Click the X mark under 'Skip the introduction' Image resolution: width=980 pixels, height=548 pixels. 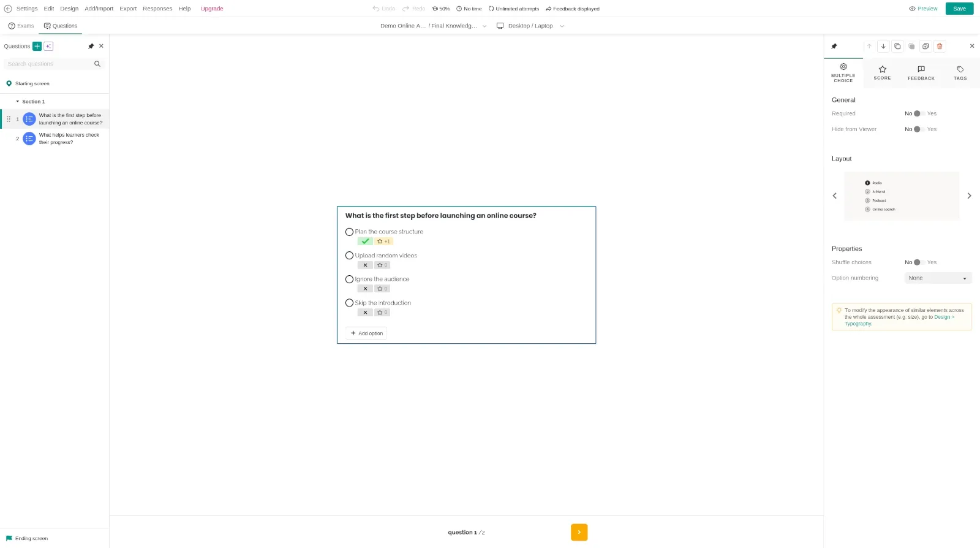coord(365,313)
